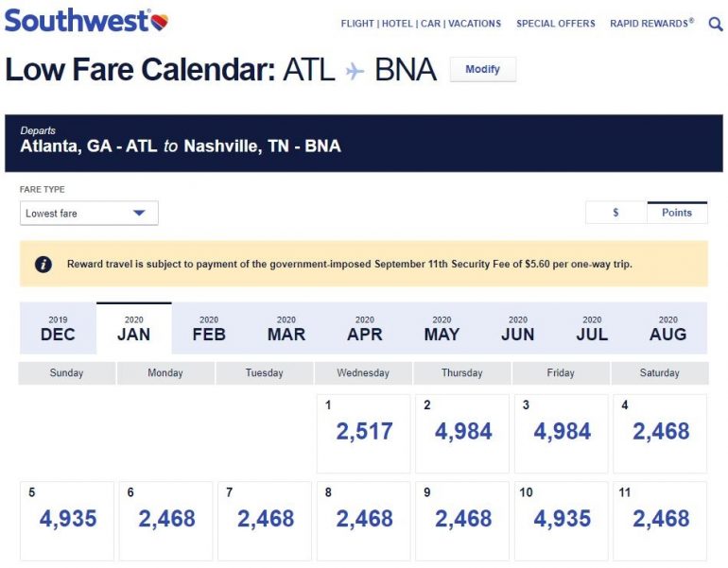Select January 1 fare of 2,517 points
Image resolution: width=728 pixels, height=568 pixels.
(x=364, y=433)
